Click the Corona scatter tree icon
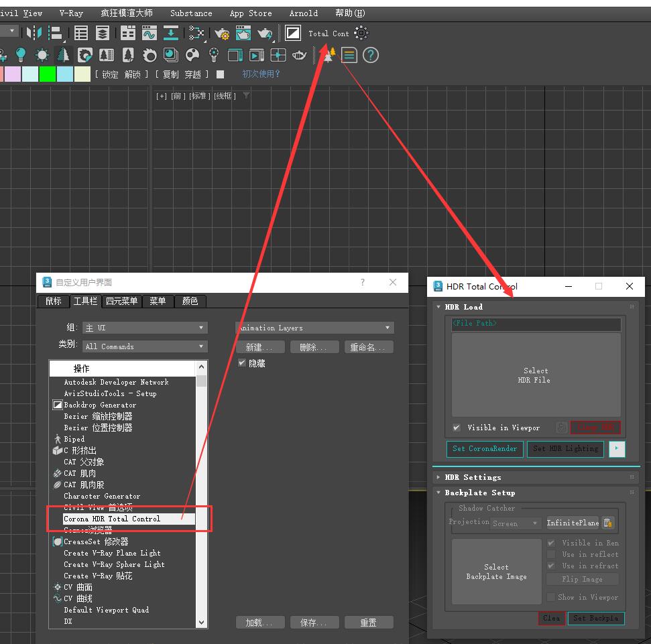 pyautogui.click(x=63, y=55)
